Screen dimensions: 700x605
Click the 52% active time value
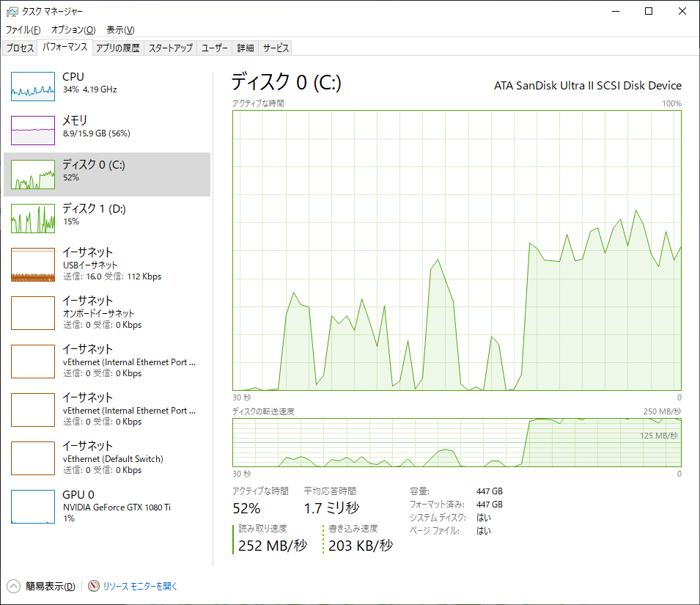pyautogui.click(x=246, y=508)
